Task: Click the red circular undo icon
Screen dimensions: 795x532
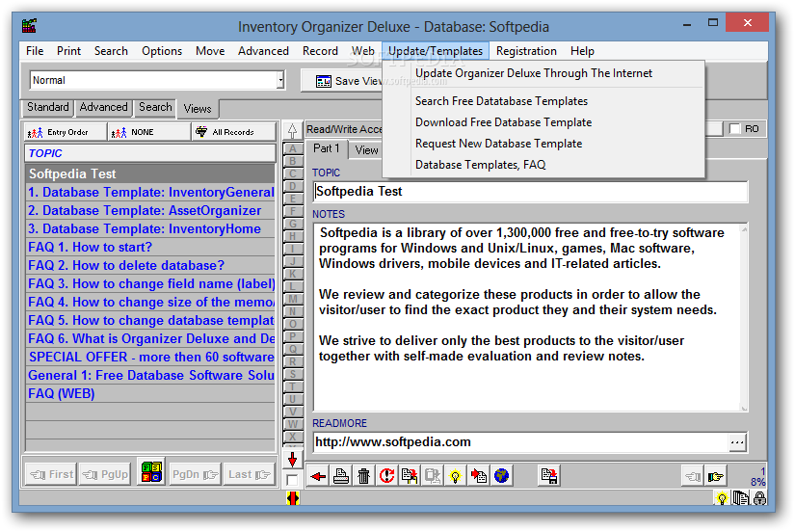Action: click(x=386, y=476)
